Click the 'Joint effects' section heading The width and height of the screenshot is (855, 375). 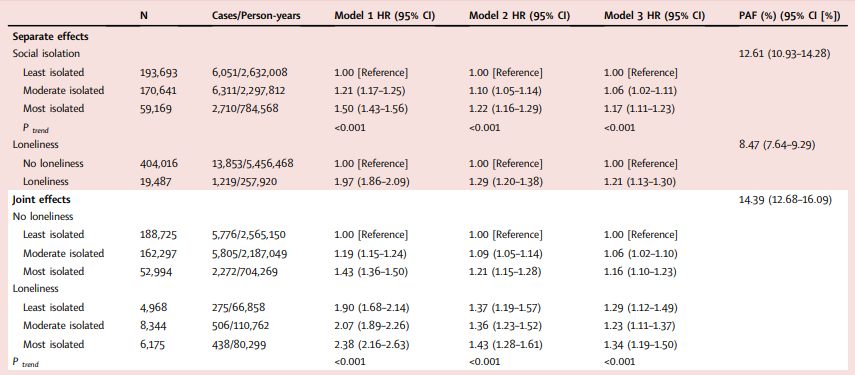pyautogui.click(x=41, y=199)
